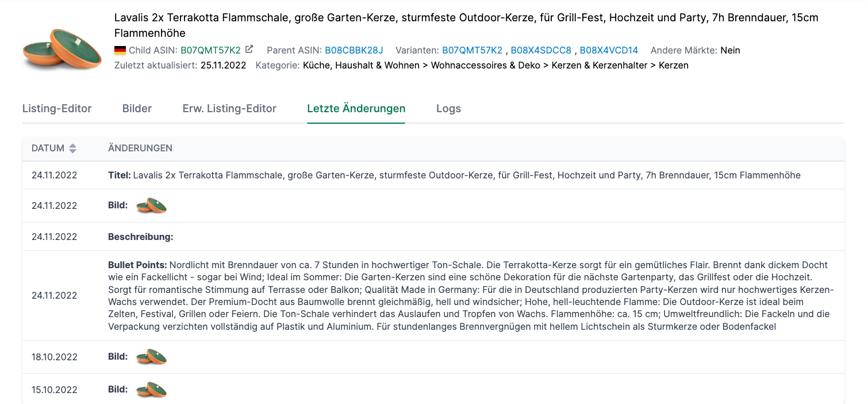Screen dimensions: 868x404
Task: Open external link icon next to Child ASIN
Action: [x=249, y=49]
